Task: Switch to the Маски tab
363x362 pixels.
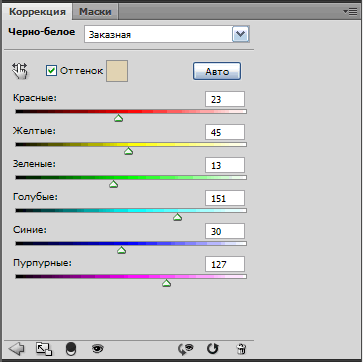Action: pyautogui.click(x=95, y=12)
